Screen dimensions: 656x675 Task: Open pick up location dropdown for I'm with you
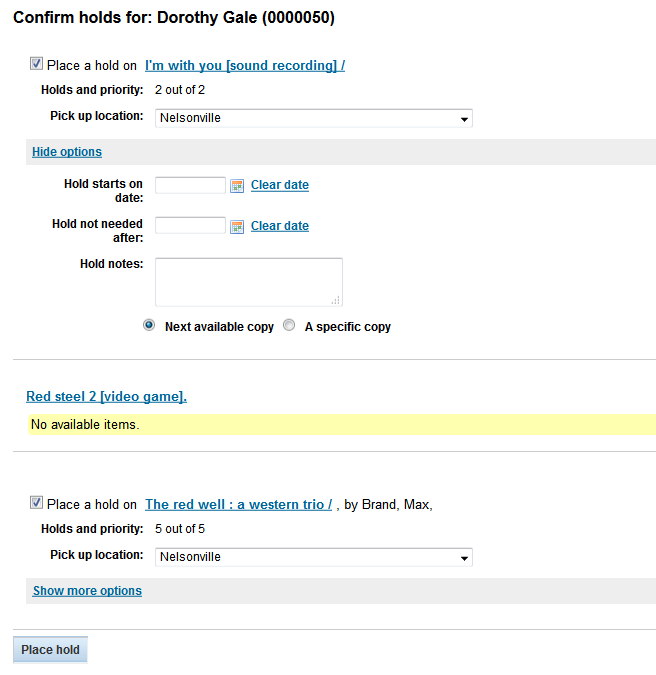pyautogui.click(x=314, y=118)
